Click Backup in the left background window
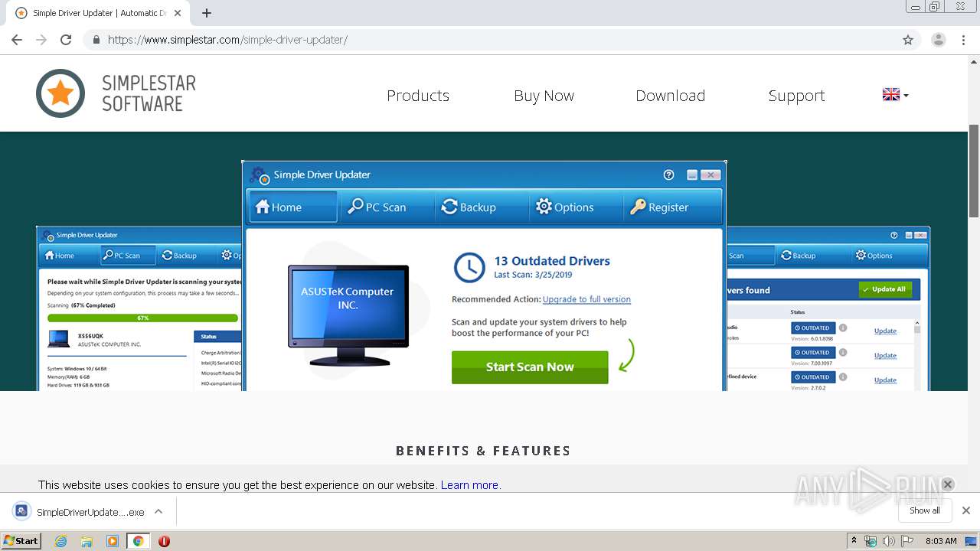Image resolution: width=980 pixels, height=551 pixels. 179,256
